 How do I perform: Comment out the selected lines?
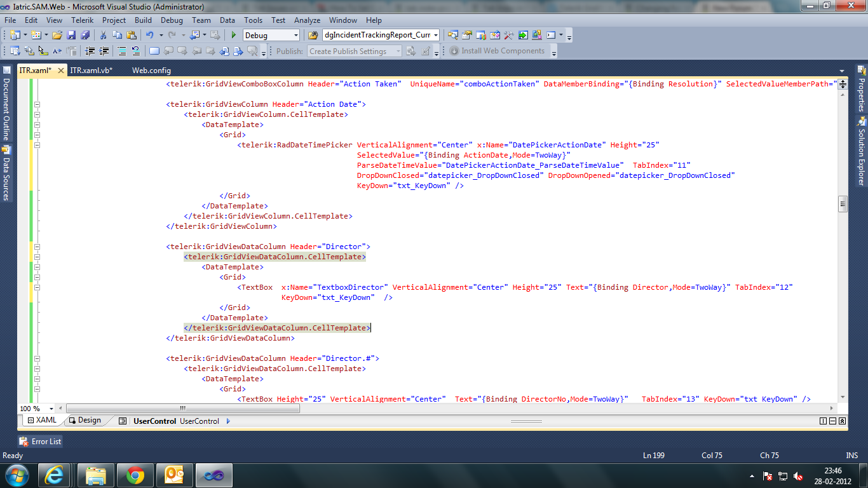click(x=122, y=51)
